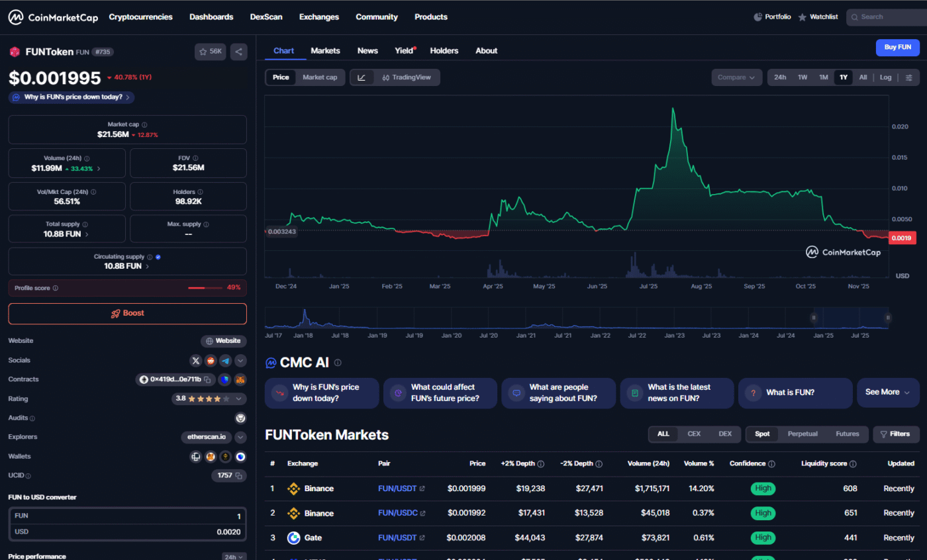Screen dimensions: 927x560
Task: Open FUNToken's X (Twitter) social link
Action: tap(195, 361)
